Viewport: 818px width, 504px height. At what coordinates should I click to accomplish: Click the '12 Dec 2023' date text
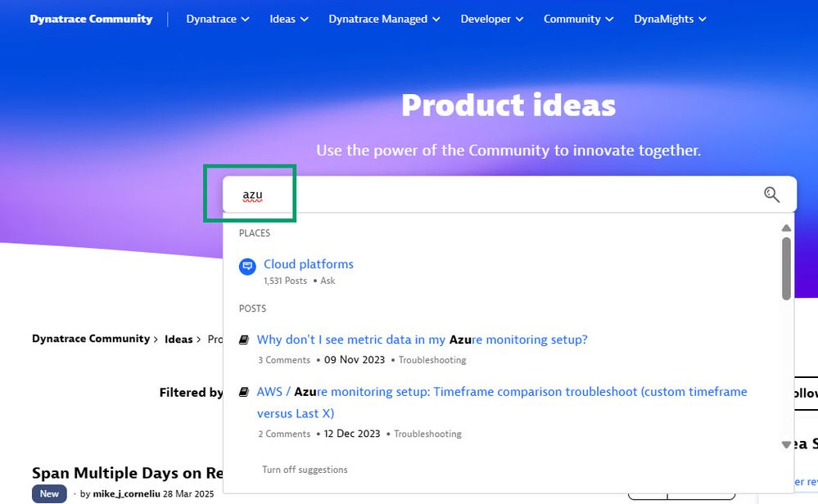tap(352, 434)
